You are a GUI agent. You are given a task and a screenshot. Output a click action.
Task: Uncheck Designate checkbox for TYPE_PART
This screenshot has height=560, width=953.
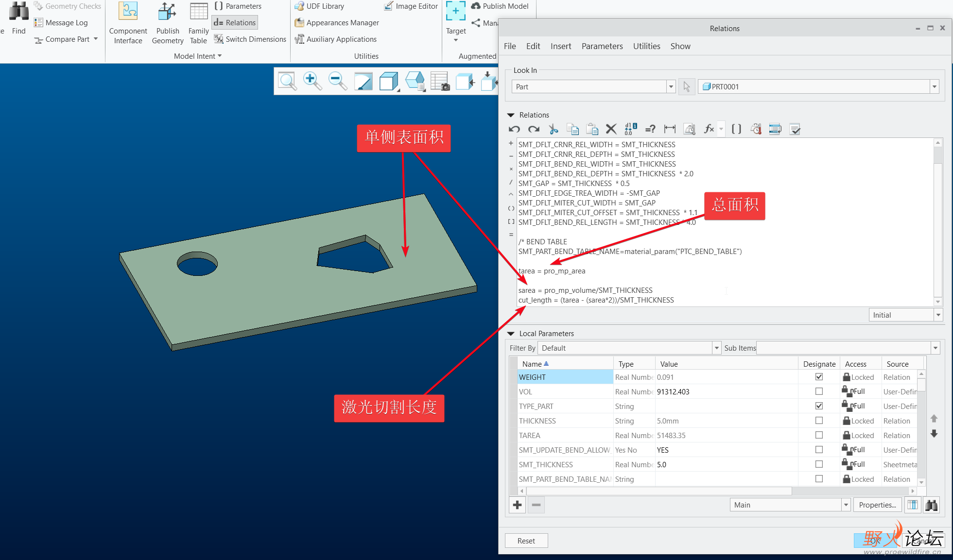(819, 406)
